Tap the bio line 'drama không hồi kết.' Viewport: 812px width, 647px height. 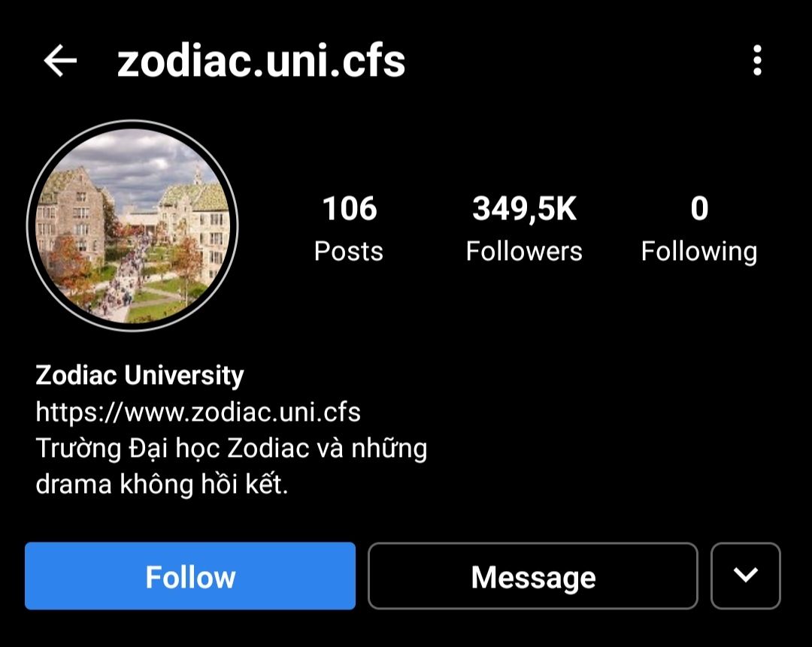point(162,485)
